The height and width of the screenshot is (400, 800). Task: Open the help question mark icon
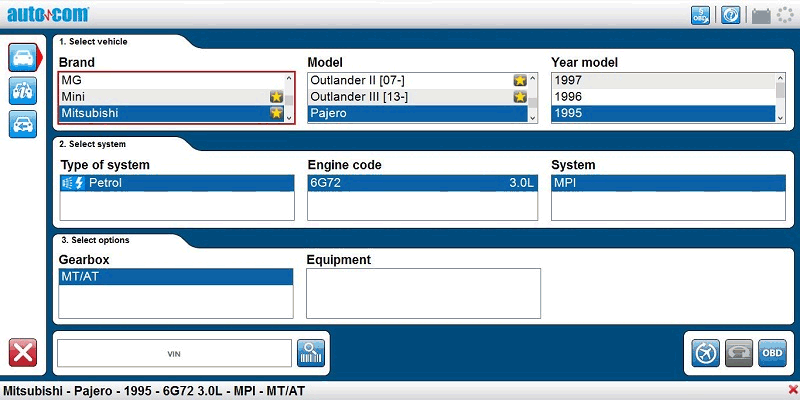[x=731, y=15]
